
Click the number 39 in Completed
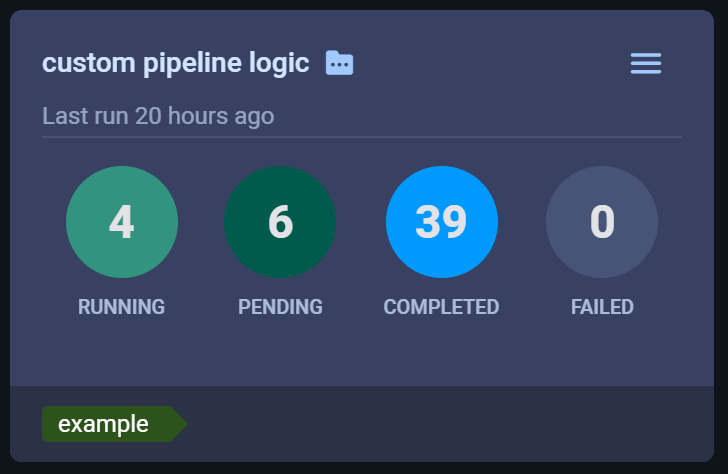(x=441, y=222)
